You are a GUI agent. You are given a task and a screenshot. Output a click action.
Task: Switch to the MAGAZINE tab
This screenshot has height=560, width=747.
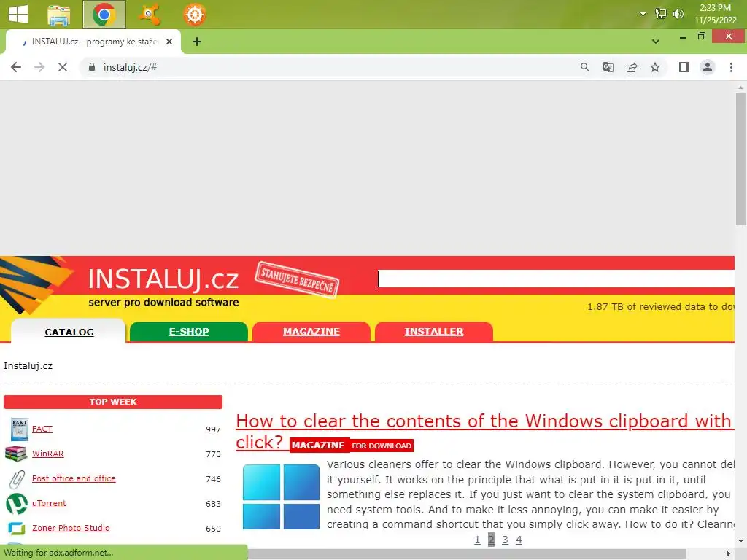pos(311,332)
